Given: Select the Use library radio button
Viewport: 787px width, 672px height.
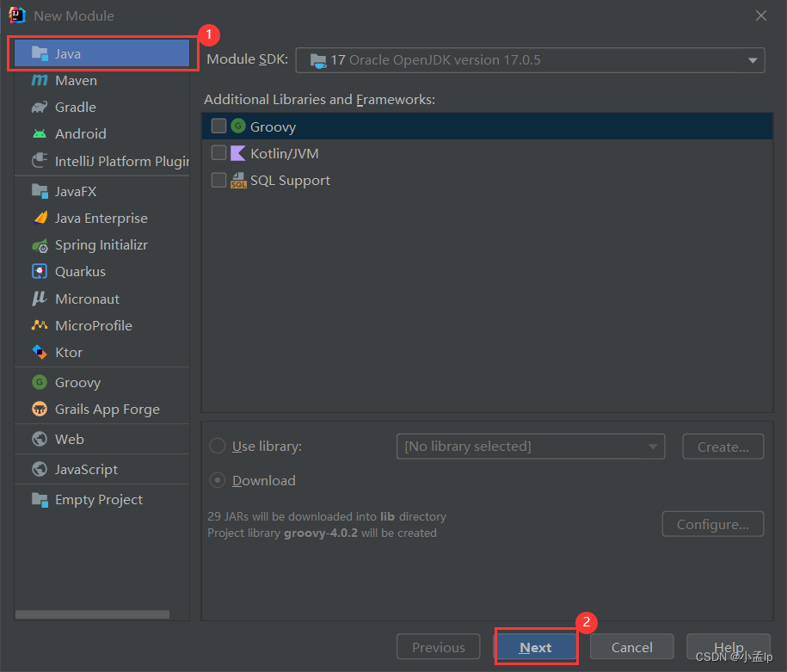Looking at the screenshot, I should [x=218, y=446].
